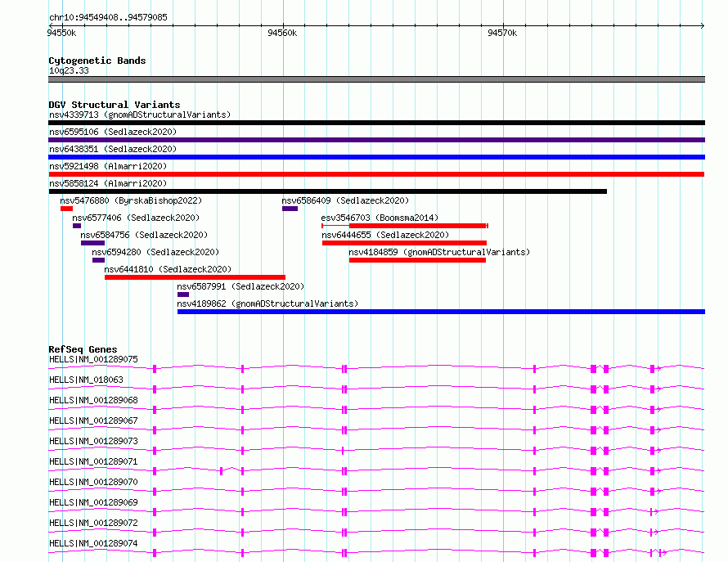Select the RefSeq Genes track title
Screen dimensions: 728x562
coord(83,349)
